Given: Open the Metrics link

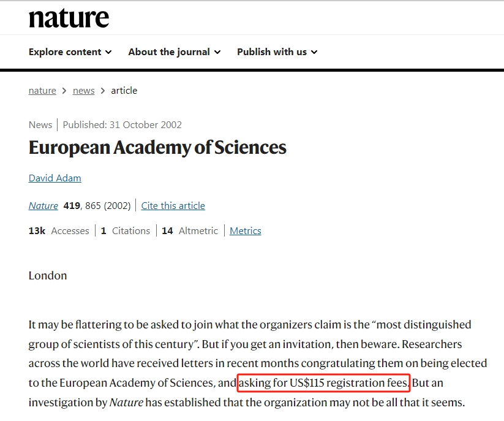Looking at the screenshot, I should point(245,230).
